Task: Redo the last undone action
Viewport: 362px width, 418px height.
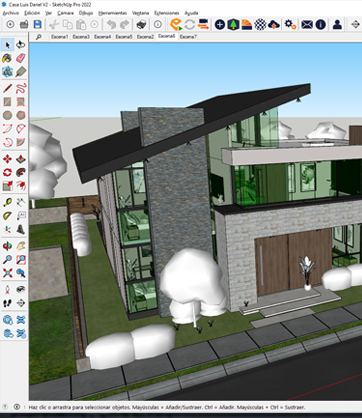Action: point(124,24)
